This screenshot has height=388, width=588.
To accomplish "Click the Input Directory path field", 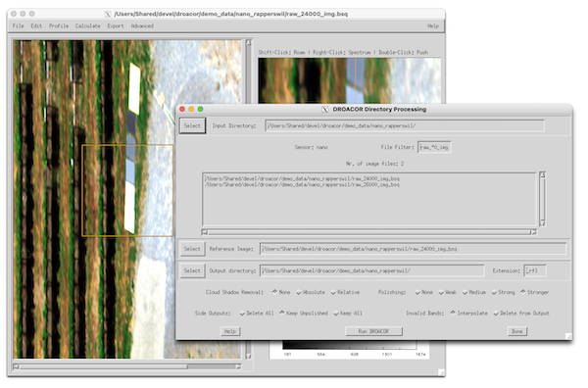I will coord(405,126).
